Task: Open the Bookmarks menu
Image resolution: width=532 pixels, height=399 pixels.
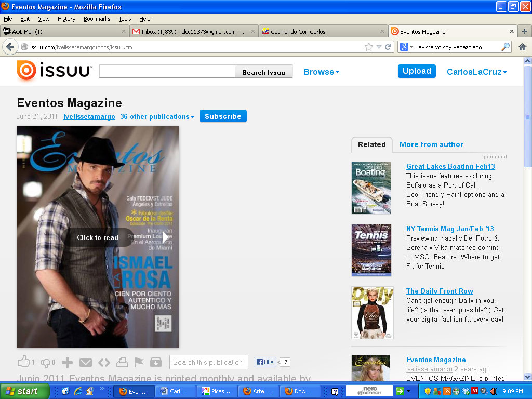Action: (x=97, y=19)
